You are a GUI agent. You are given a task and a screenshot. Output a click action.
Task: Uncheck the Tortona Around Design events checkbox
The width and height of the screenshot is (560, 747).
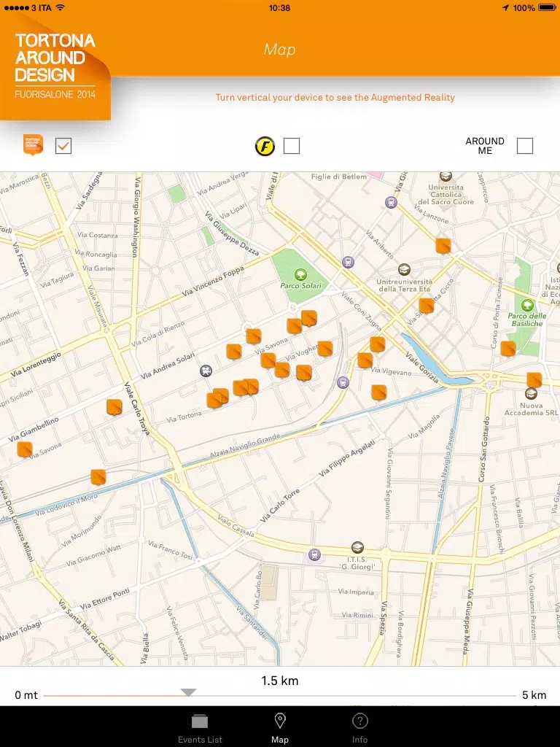click(63, 146)
